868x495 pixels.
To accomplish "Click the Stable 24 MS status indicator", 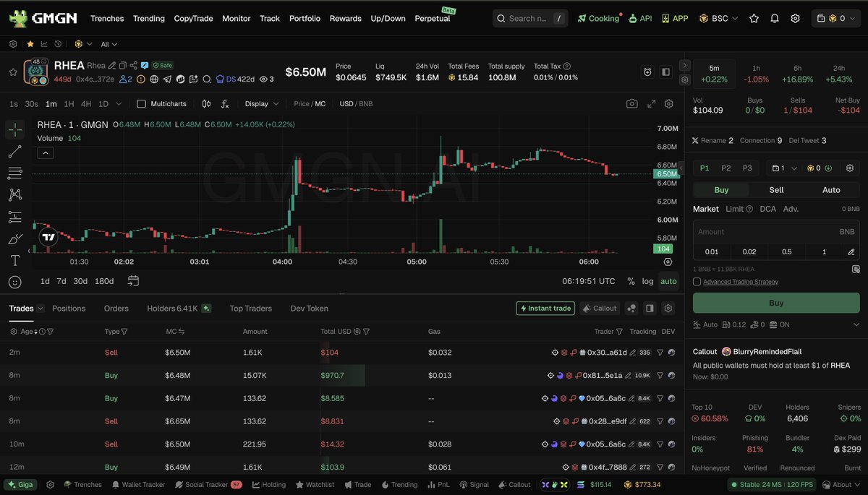I will pyautogui.click(x=771, y=485).
